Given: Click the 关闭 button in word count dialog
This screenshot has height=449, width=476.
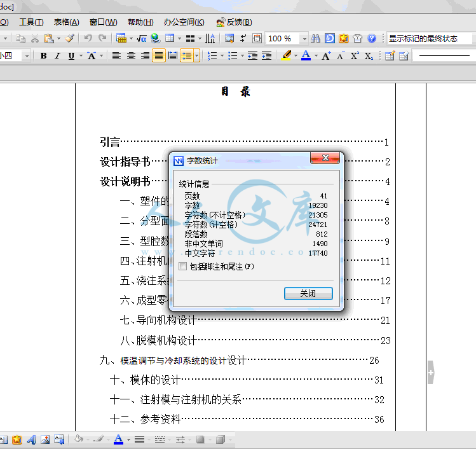Looking at the screenshot, I should click(308, 293).
